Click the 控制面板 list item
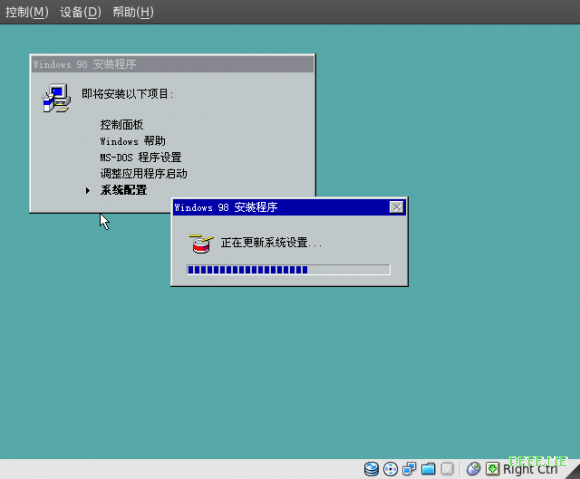 pyautogui.click(x=121, y=125)
